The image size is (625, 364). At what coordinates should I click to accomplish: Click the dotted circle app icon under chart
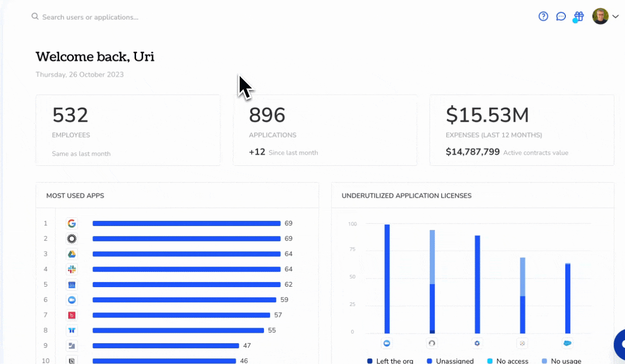pyautogui.click(x=522, y=343)
